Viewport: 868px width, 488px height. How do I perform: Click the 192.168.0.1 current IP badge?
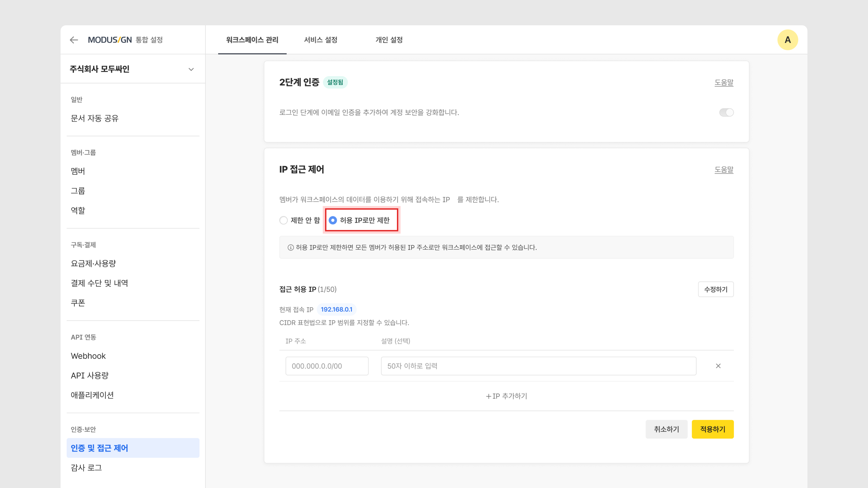336,309
